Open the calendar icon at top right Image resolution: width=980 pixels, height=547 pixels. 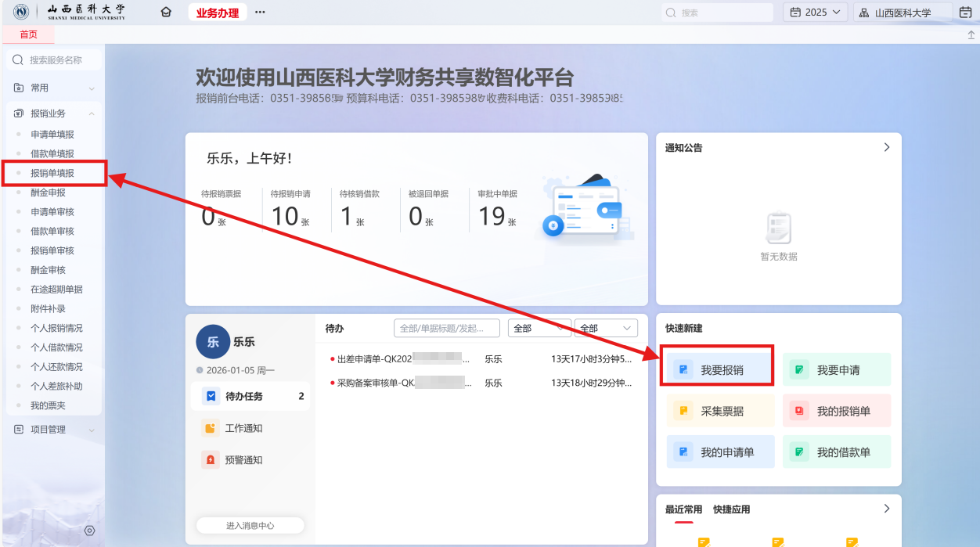[965, 13]
